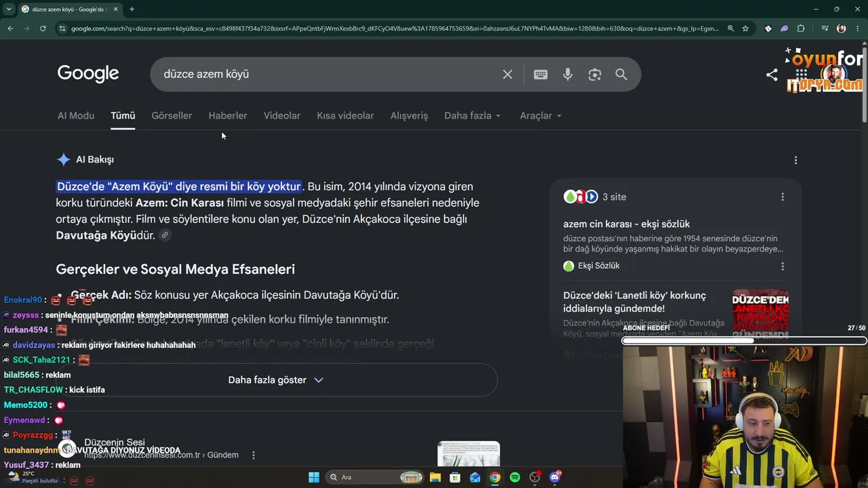This screenshot has width=868, height=488.
Task: Open Outlook from the taskbar
Action: click(475, 477)
